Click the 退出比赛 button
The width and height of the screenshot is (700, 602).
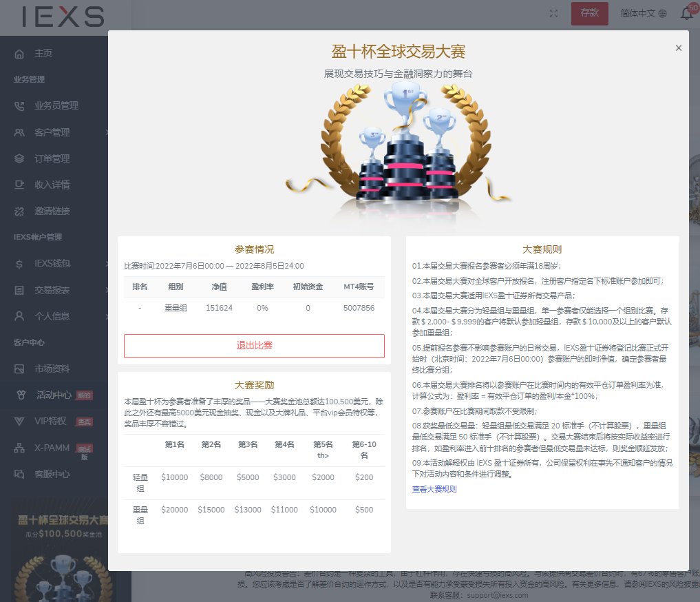pyautogui.click(x=254, y=346)
